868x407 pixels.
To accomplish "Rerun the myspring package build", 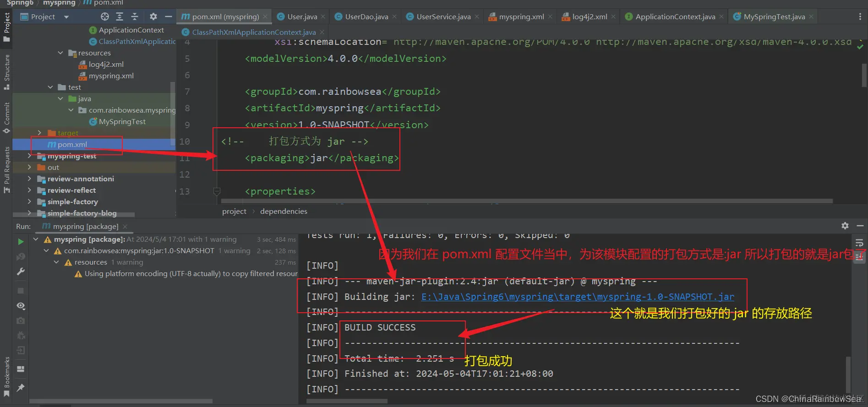I will point(21,242).
